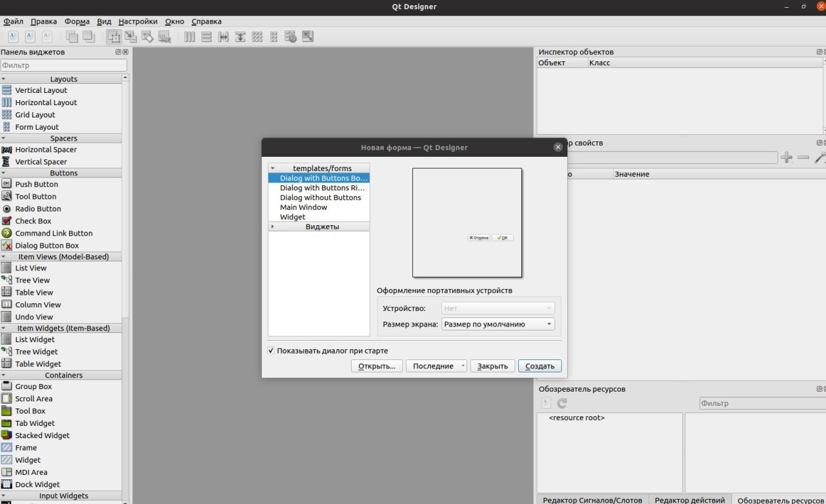Screen dimensions: 826x504
Task: Click Lay Out in a Grid toolbar icon
Action: pyautogui.click(x=257, y=37)
